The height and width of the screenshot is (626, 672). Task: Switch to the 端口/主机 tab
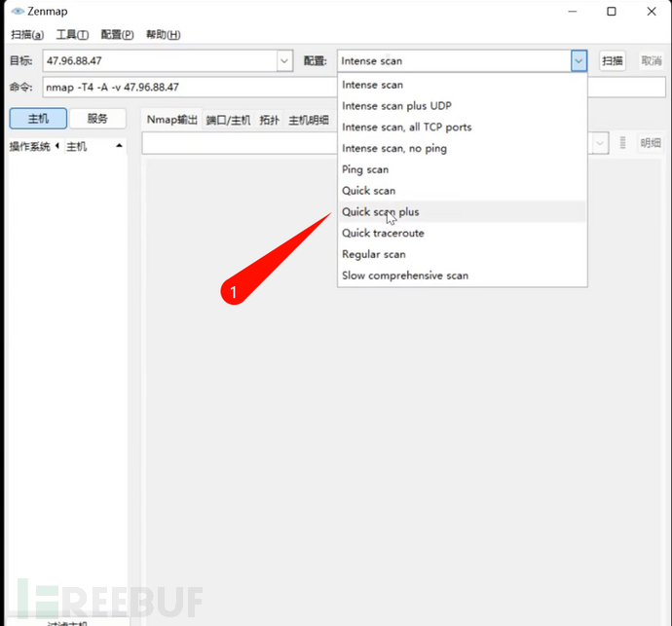tap(228, 121)
